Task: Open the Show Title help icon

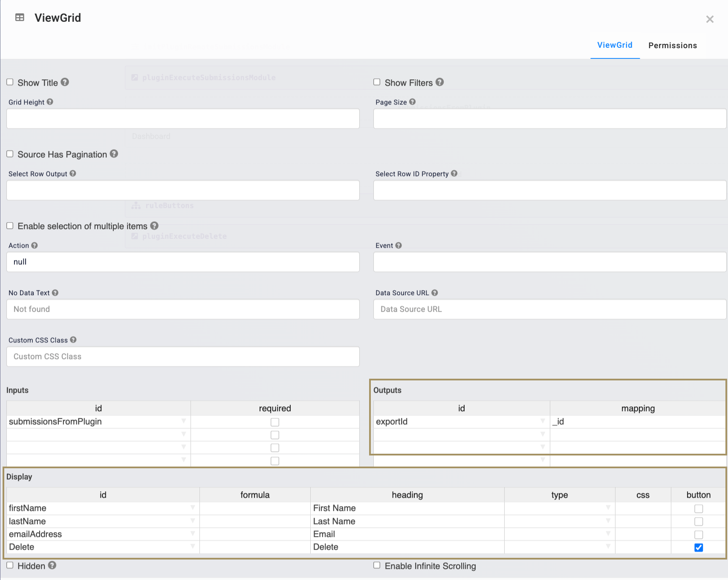Action: click(65, 82)
